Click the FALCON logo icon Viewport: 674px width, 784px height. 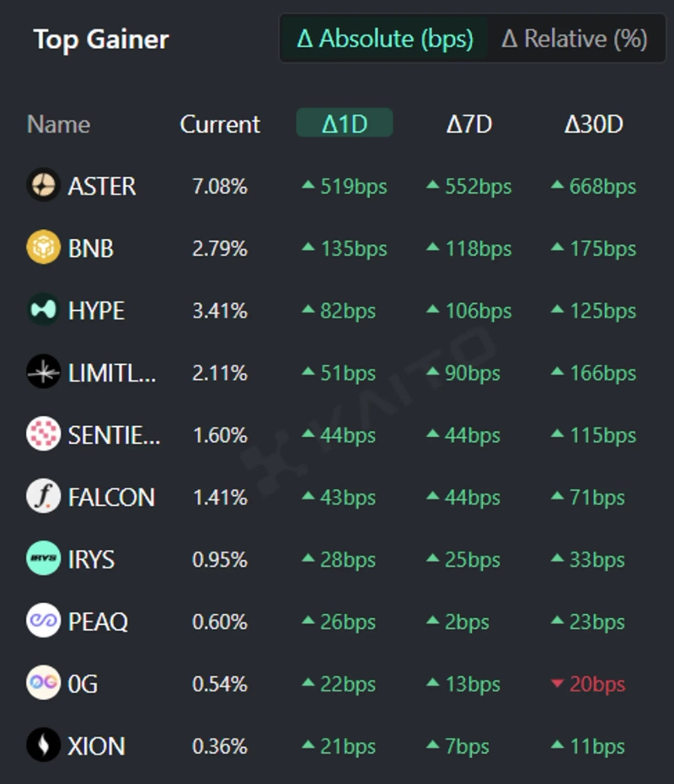tap(43, 497)
